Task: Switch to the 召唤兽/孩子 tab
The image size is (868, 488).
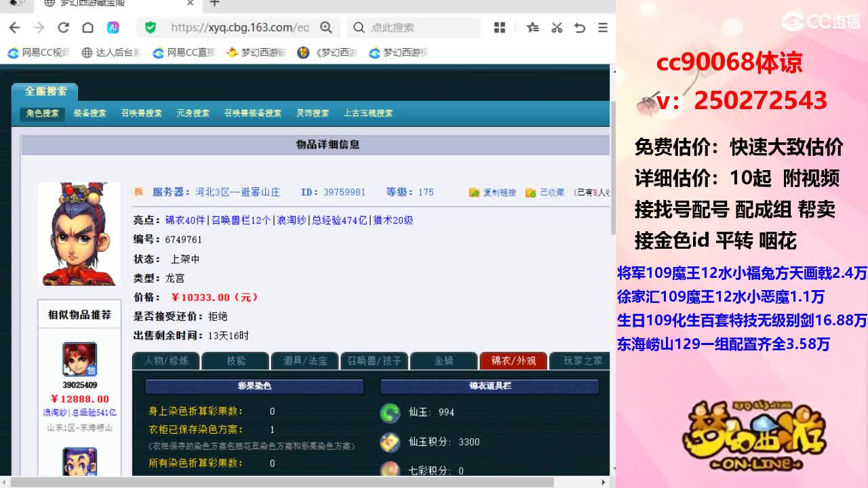Action: [x=374, y=361]
